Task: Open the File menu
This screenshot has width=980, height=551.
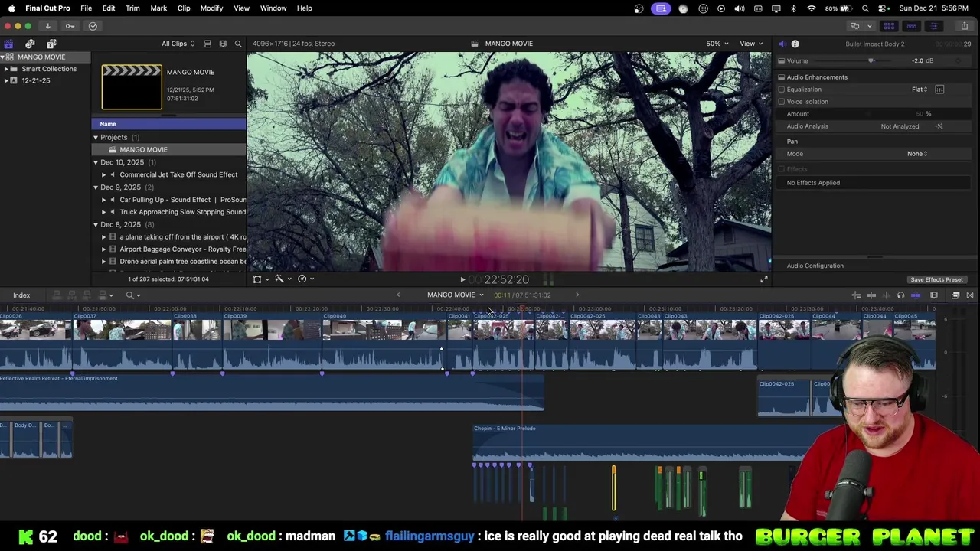Action: coord(86,8)
